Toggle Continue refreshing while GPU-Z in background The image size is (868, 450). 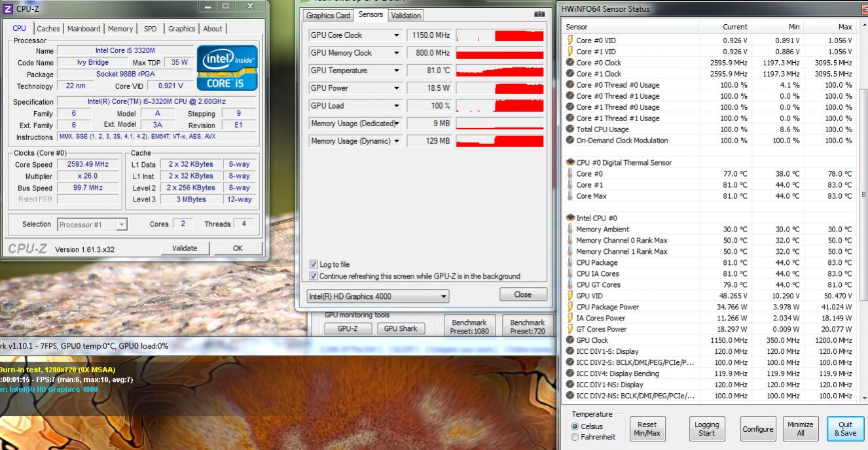tap(314, 276)
